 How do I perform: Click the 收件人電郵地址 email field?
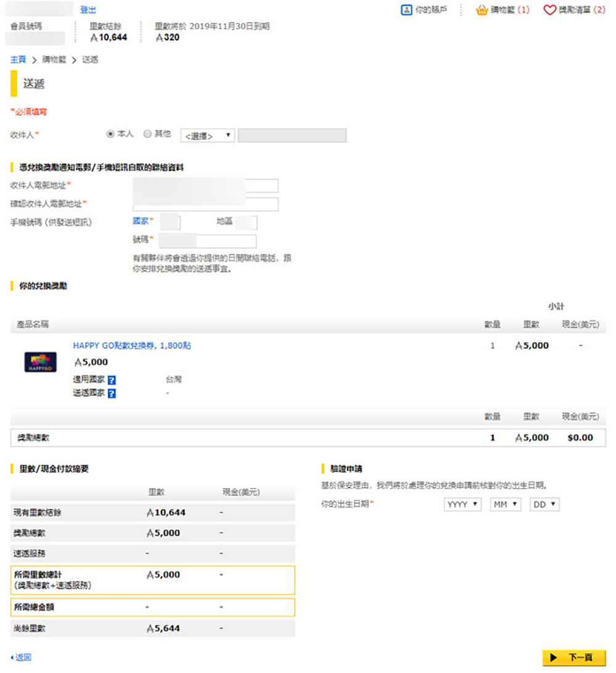(x=206, y=186)
